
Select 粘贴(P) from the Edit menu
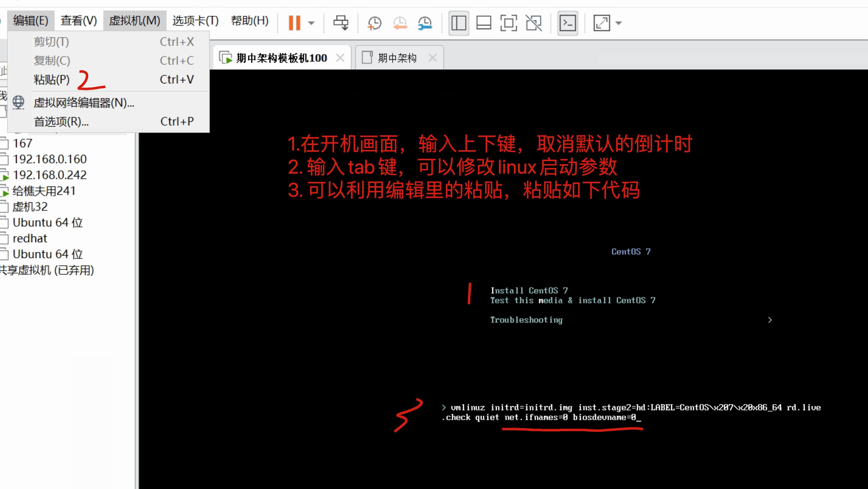pyautogui.click(x=51, y=80)
